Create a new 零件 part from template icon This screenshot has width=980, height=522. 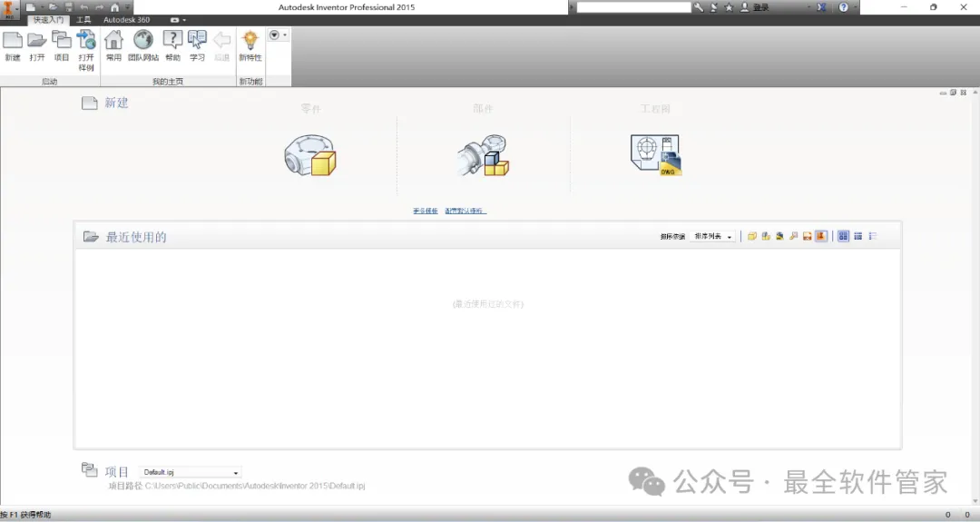(x=310, y=155)
